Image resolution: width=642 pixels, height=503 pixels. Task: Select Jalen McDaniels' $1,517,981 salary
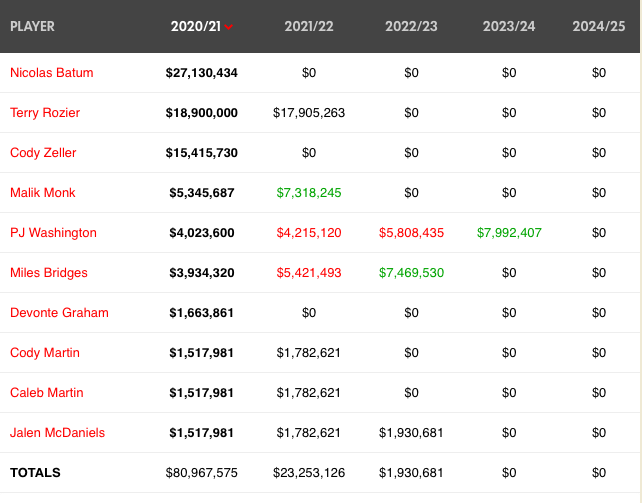point(201,433)
